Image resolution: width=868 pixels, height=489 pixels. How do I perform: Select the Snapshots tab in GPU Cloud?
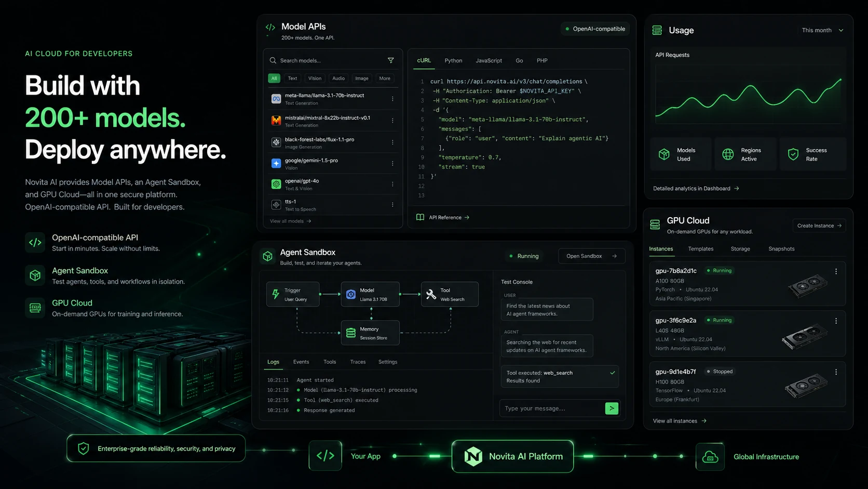pyautogui.click(x=781, y=249)
